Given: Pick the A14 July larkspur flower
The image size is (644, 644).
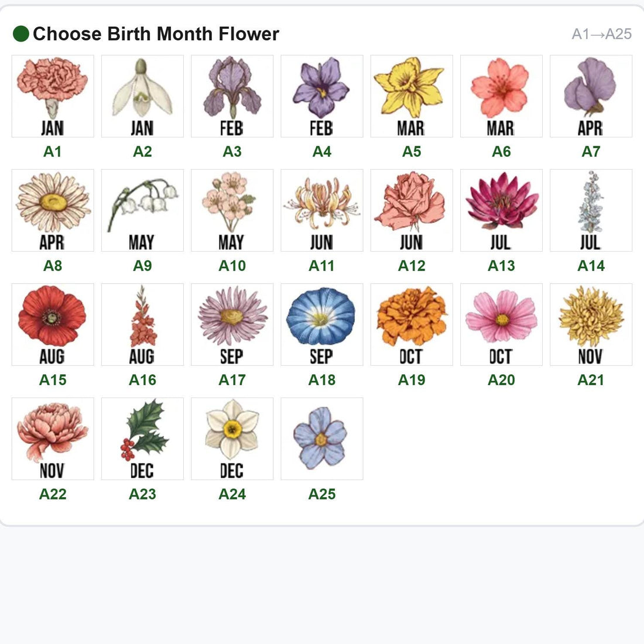Looking at the screenshot, I should click(591, 210).
